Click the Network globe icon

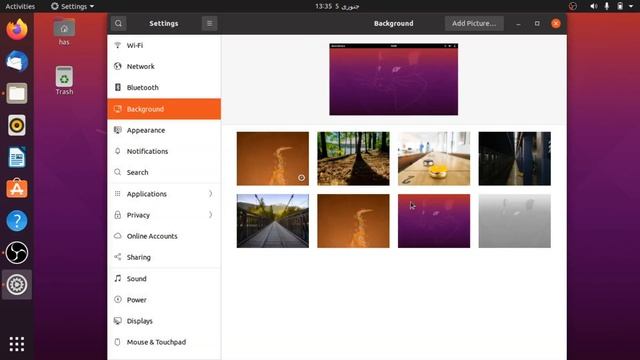[118, 66]
